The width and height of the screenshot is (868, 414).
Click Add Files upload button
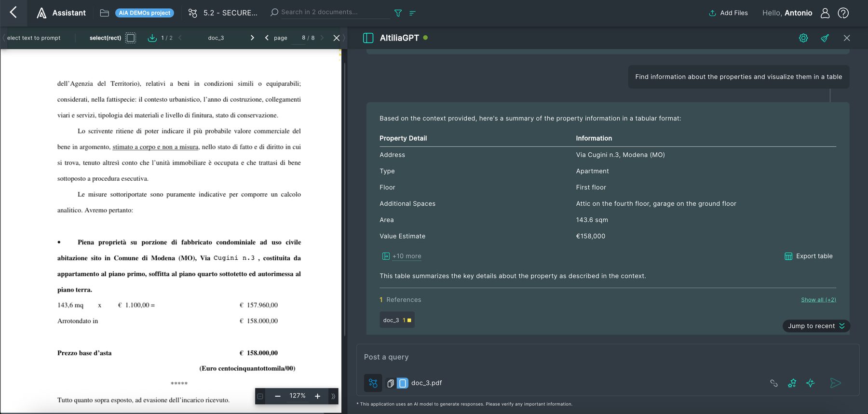click(x=728, y=13)
